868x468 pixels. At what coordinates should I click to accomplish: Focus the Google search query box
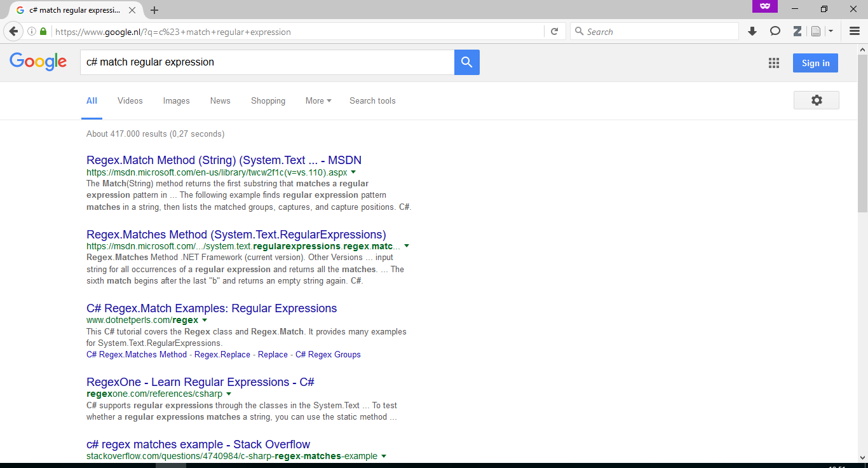[267, 62]
